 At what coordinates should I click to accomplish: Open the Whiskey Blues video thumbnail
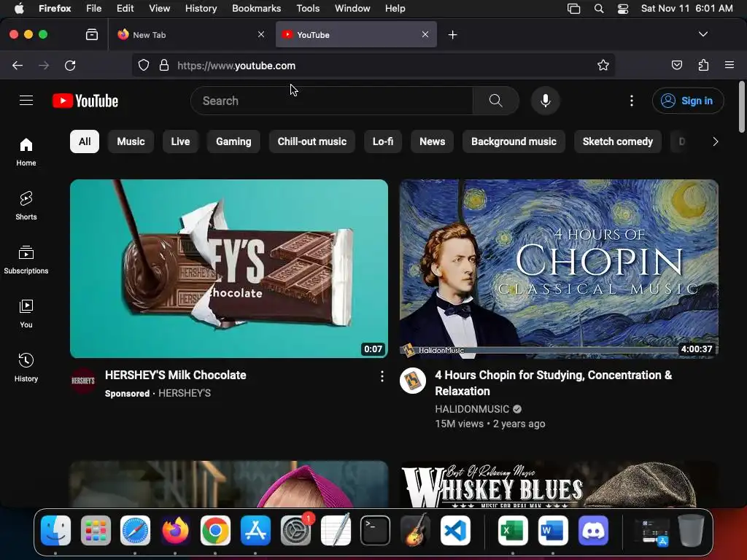point(559,483)
